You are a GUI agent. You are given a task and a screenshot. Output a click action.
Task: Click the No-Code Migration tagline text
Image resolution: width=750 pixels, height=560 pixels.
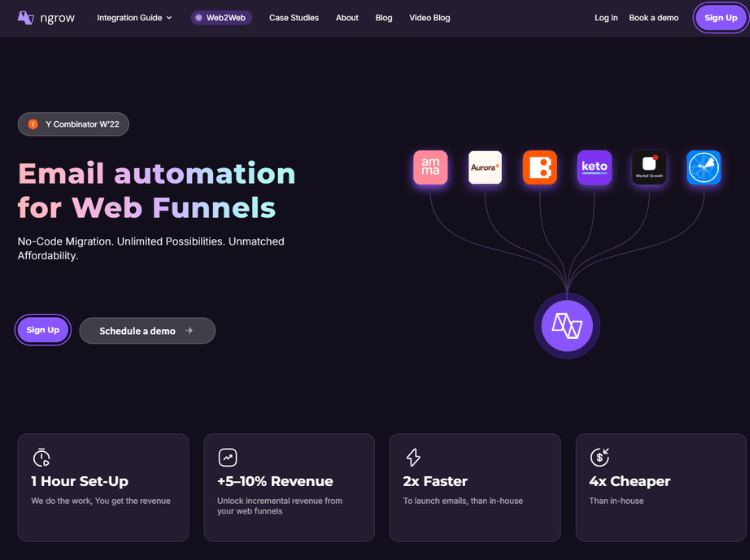point(151,248)
